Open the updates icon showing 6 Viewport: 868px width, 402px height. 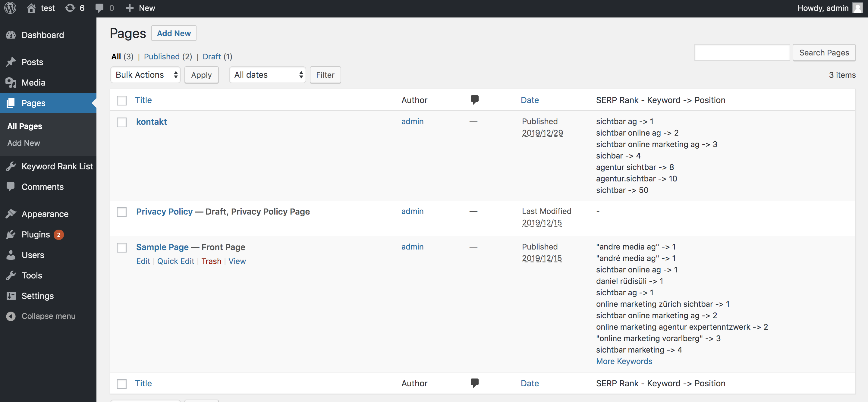pos(70,8)
